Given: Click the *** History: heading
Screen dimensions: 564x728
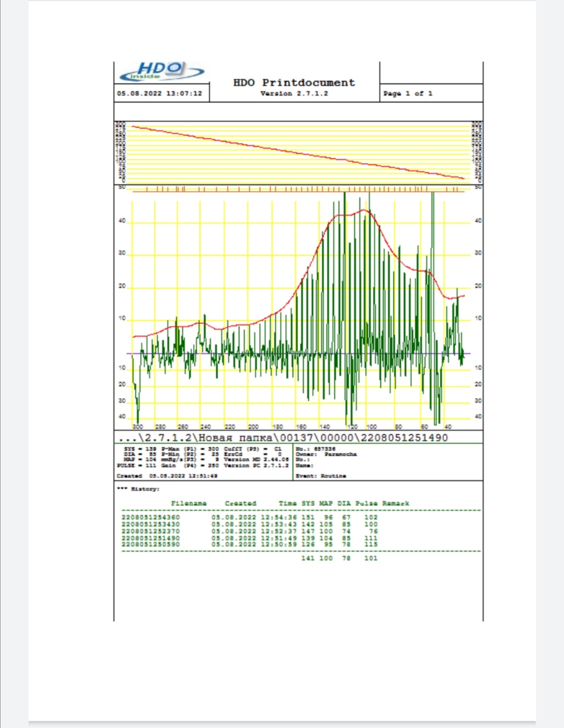Looking at the screenshot, I should 138,489.
